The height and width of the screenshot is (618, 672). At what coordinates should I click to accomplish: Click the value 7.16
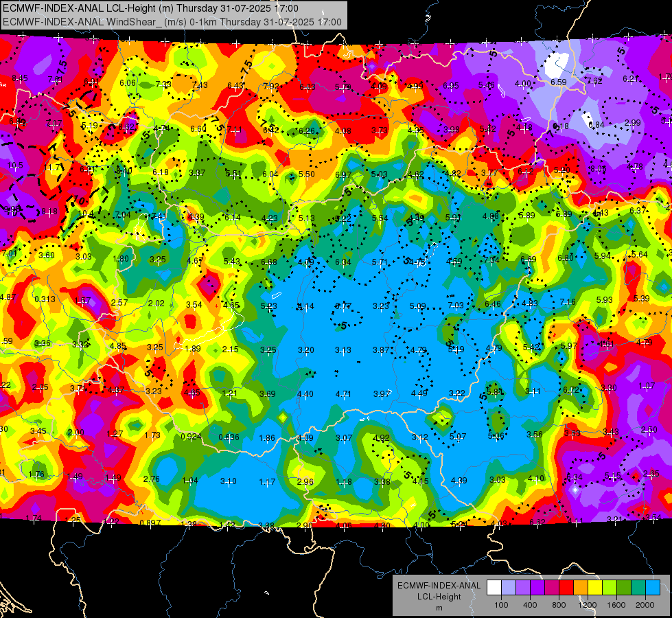point(568,302)
